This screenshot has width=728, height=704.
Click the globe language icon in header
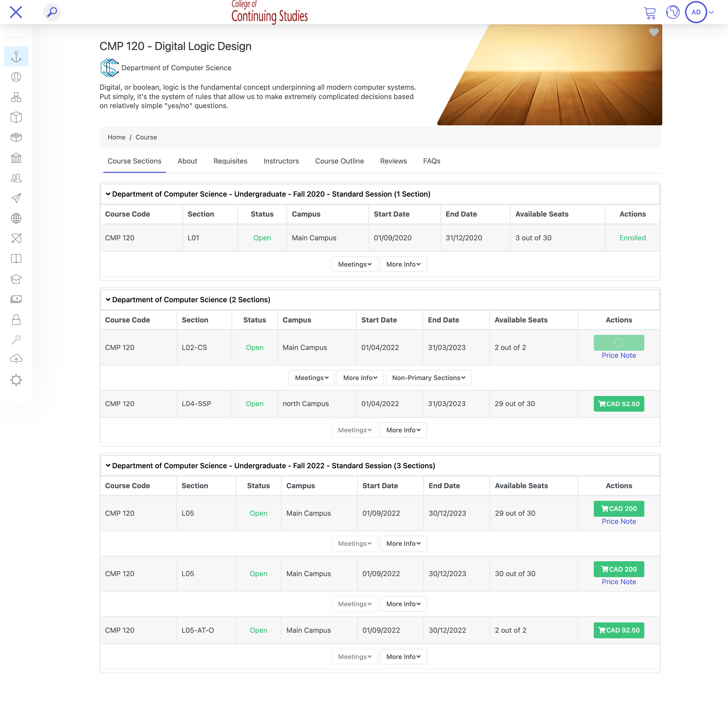coord(672,12)
